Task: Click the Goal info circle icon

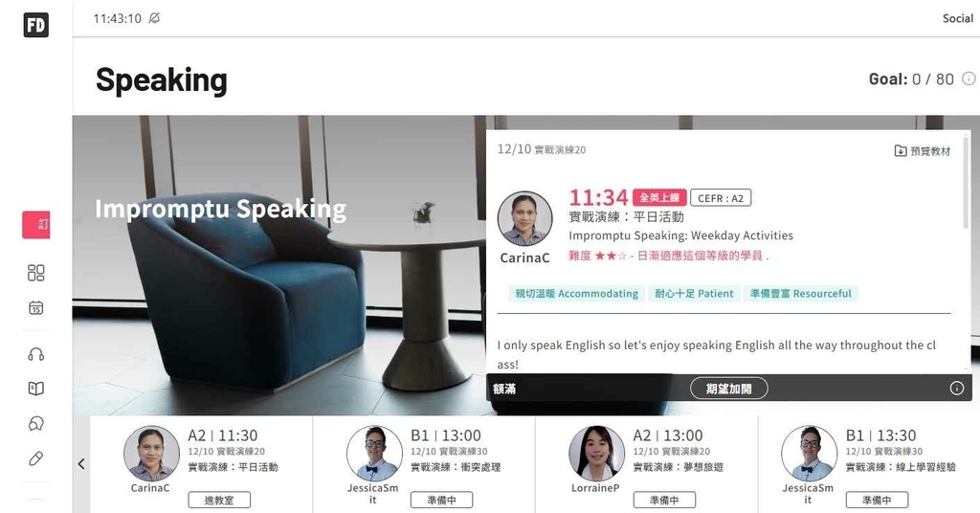Action: [x=969, y=78]
